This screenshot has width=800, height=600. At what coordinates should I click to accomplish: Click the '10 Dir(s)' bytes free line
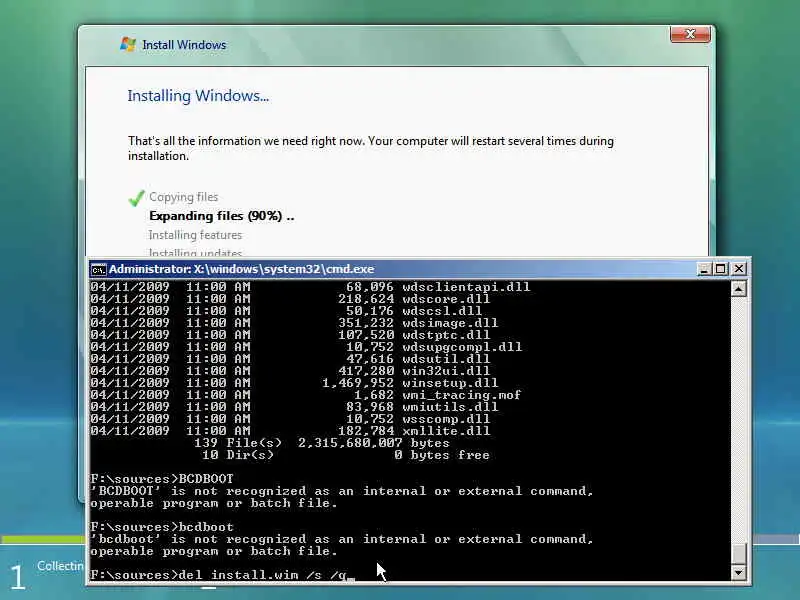pos(345,455)
